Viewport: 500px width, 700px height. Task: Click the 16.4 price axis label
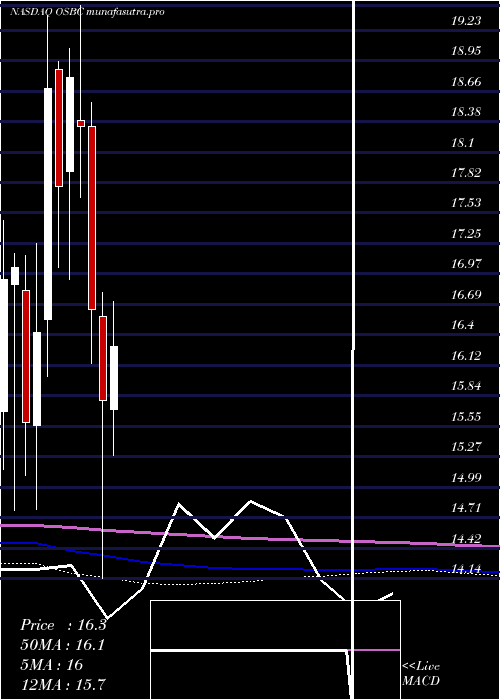pos(463,325)
